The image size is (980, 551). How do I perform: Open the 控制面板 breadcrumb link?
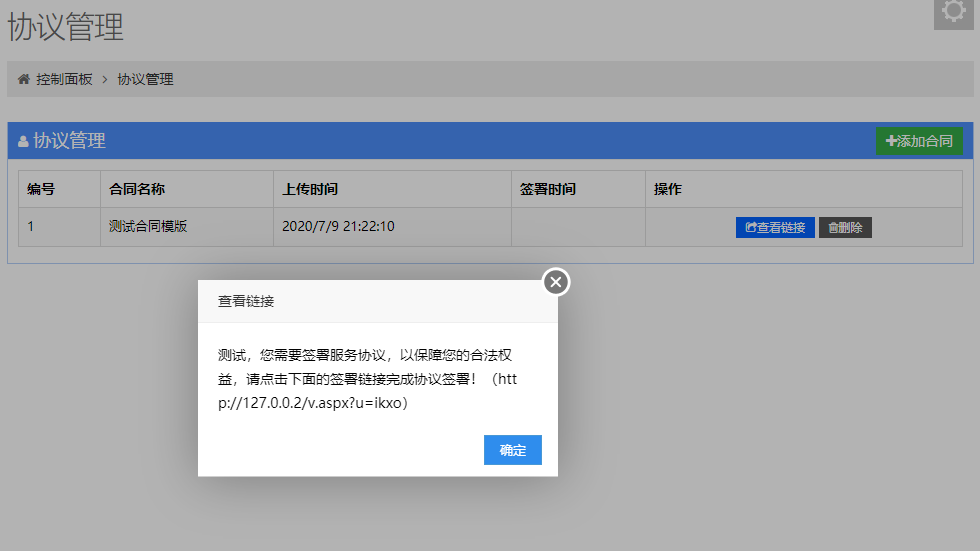(64, 79)
